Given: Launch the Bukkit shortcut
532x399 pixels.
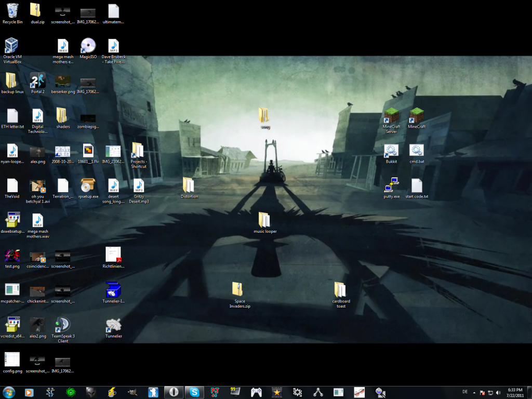Looking at the screenshot, I should [x=391, y=154].
